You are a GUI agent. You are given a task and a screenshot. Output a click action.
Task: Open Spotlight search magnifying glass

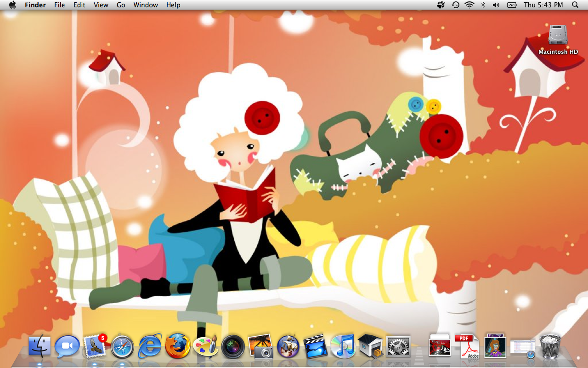tap(575, 5)
